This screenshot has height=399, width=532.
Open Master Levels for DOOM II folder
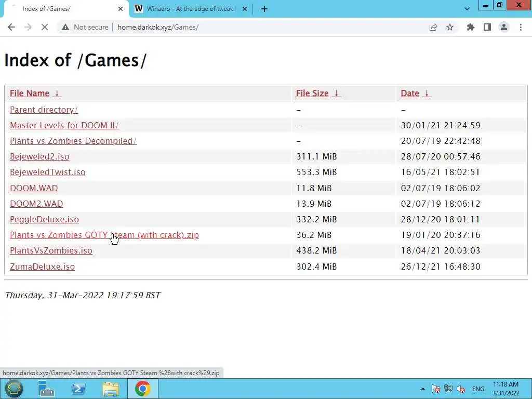(x=64, y=125)
